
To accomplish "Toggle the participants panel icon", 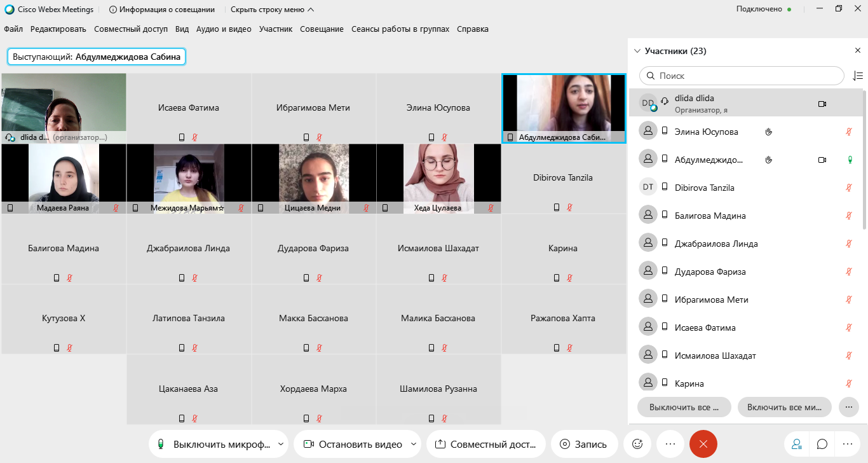I will tap(797, 445).
